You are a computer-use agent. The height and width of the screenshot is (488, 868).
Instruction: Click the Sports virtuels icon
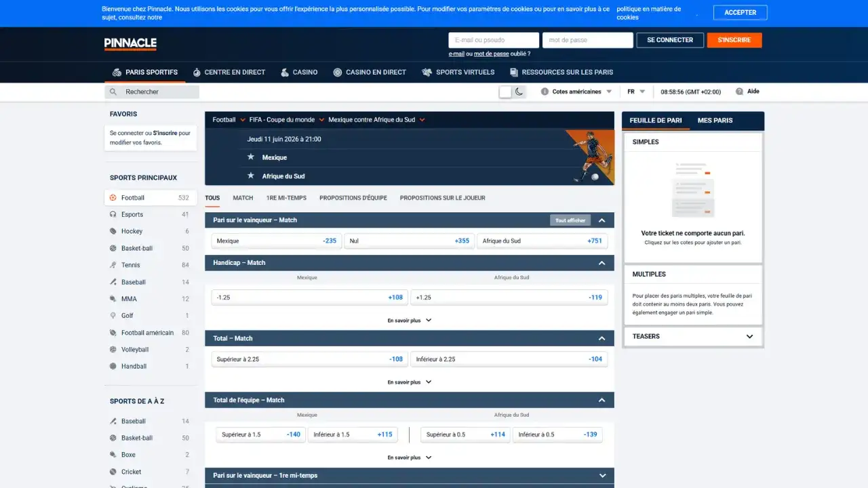427,72
